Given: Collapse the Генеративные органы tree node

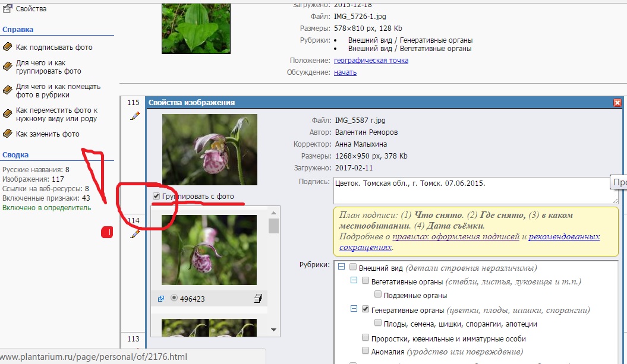Looking at the screenshot, I should (x=354, y=310).
